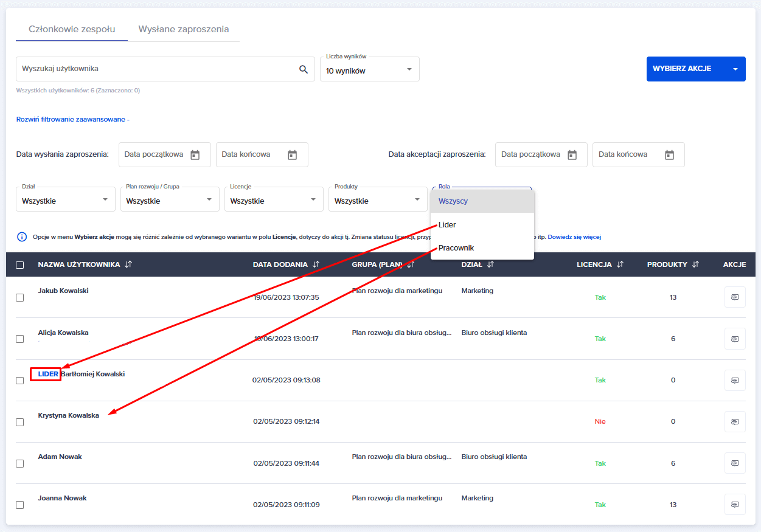Focus the Wyszukaj użytkownika search field
Viewport: 761px width, 532px height.
tap(155, 69)
